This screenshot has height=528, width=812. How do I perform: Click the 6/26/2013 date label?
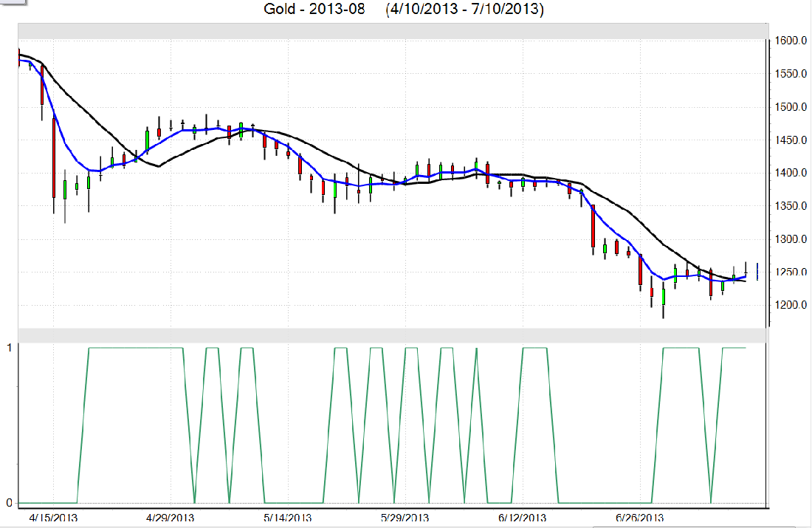tap(639, 518)
